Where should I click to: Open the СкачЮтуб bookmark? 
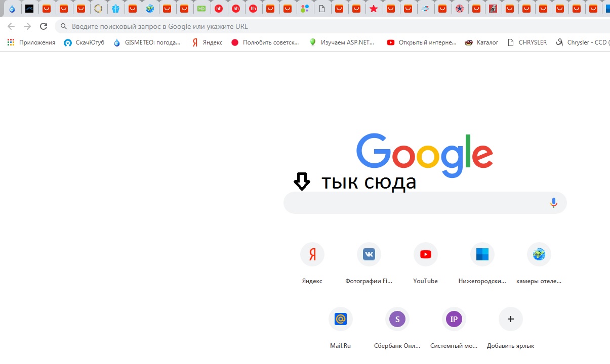(x=85, y=42)
